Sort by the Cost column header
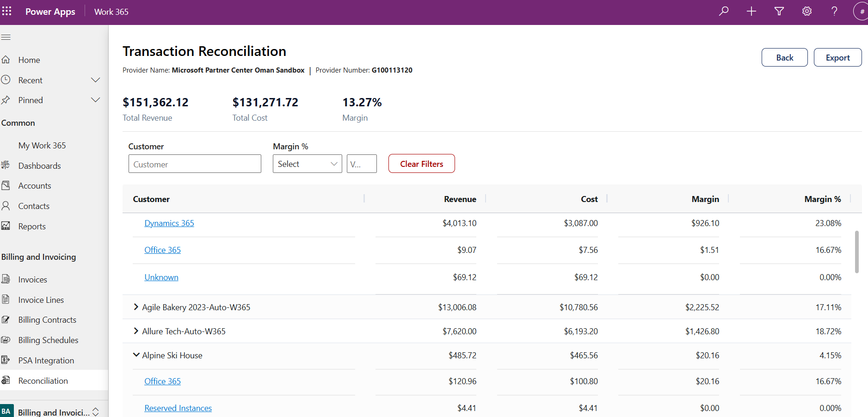The width and height of the screenshot is (868, 417). point(589,199)
